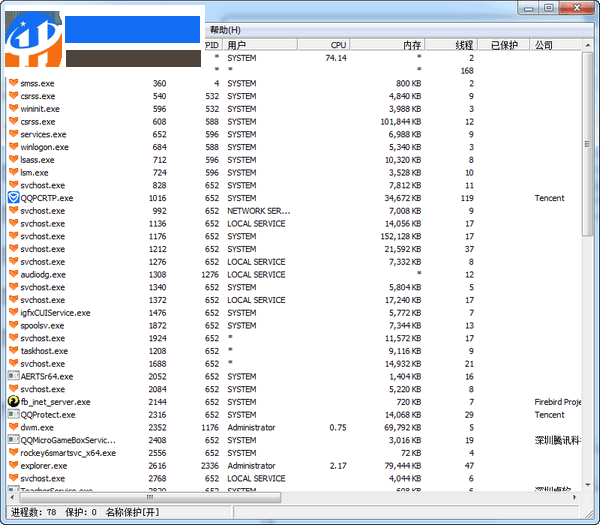
Task: Sort by the 公司 column header
Action: click(556, 45)
